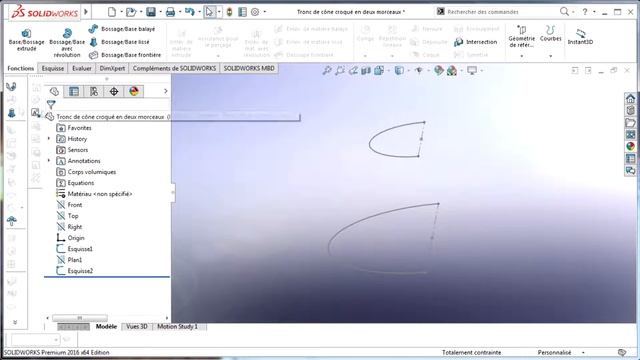
Task: Select Matériau <non spécifié> item
Action: pyautogui.click(x=100, y=194)
